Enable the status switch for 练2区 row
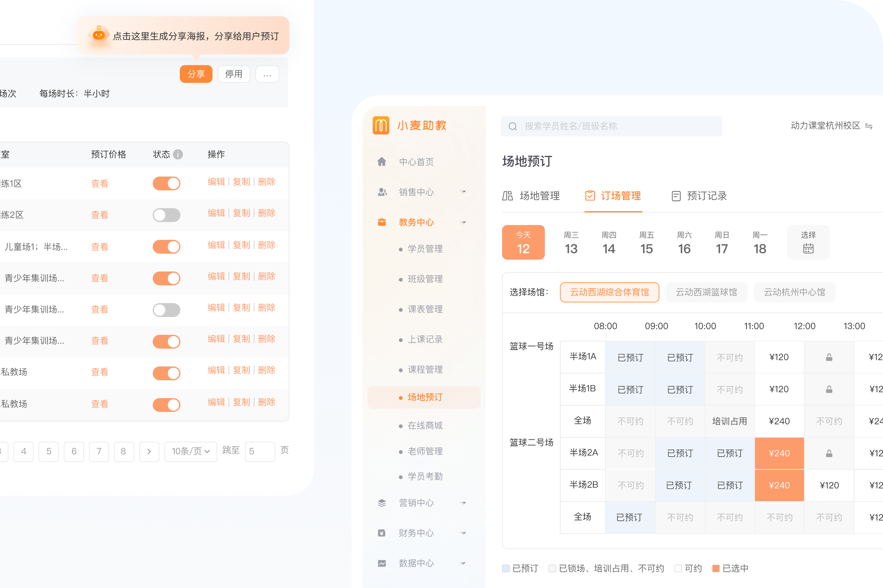The height and width of the screenshot is (588, 883). pyautogui.click(x=167, y=215)
